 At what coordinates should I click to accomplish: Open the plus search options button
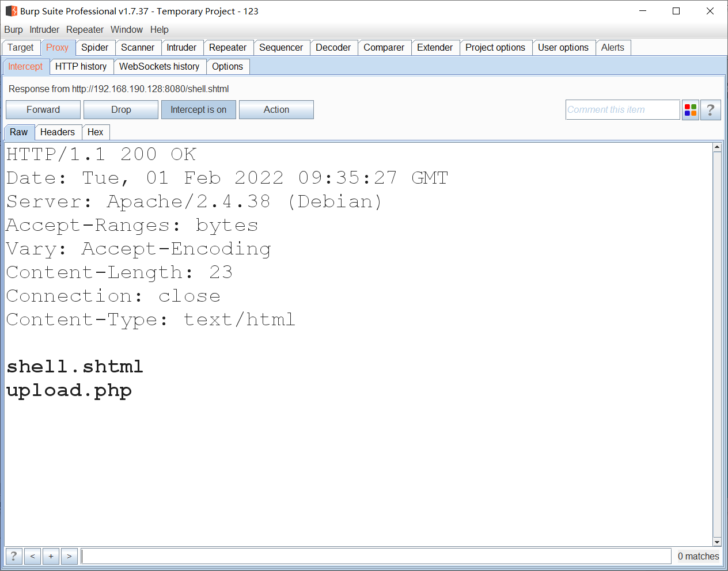click(x=51, y=556)
